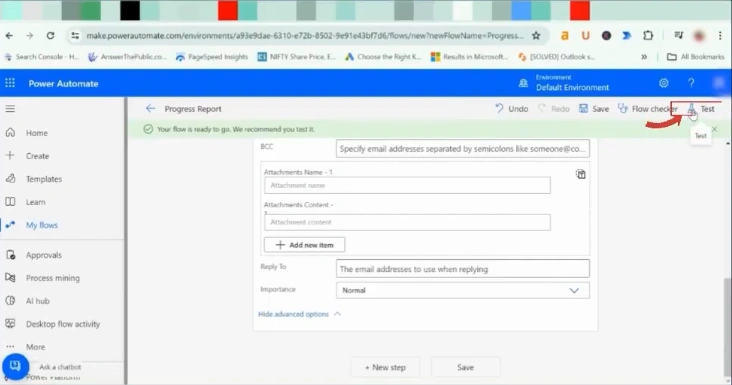Click Test in the flow toolbar
732x385 pixels.
[701, 109]
